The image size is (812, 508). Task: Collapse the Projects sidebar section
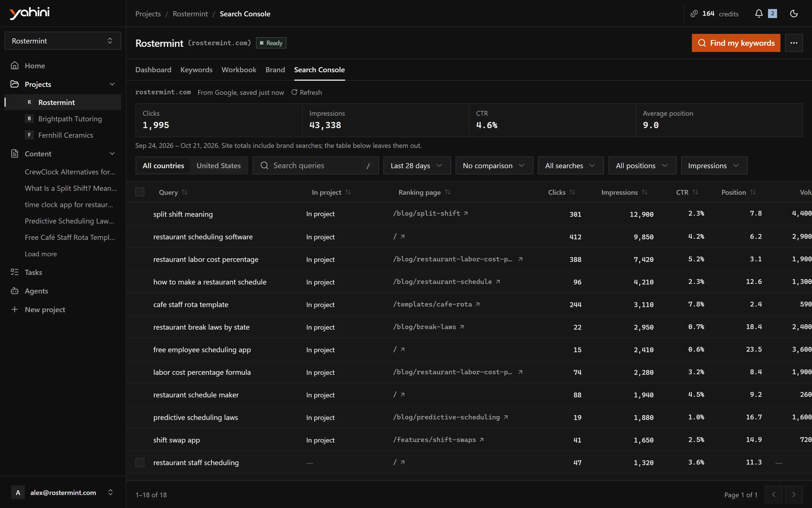[112, 84]
